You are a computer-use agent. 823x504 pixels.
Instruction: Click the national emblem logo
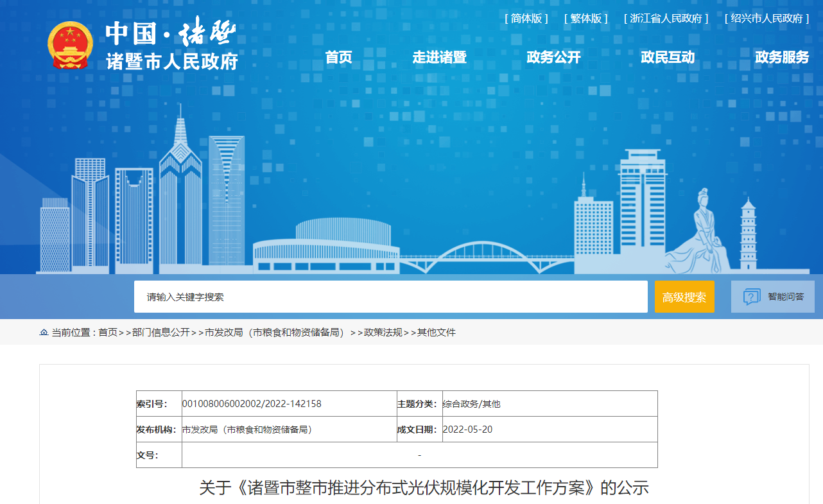point(70,46)
